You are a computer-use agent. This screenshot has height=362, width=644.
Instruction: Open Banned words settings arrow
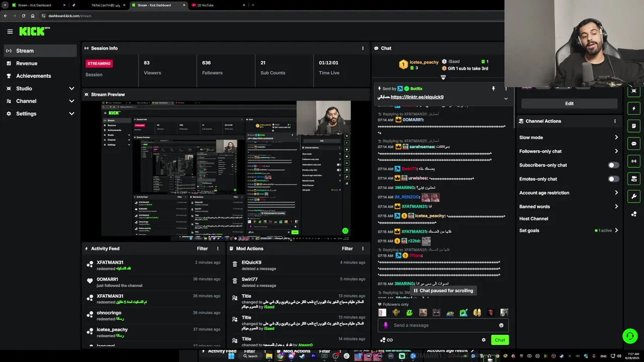click(616, 207)
